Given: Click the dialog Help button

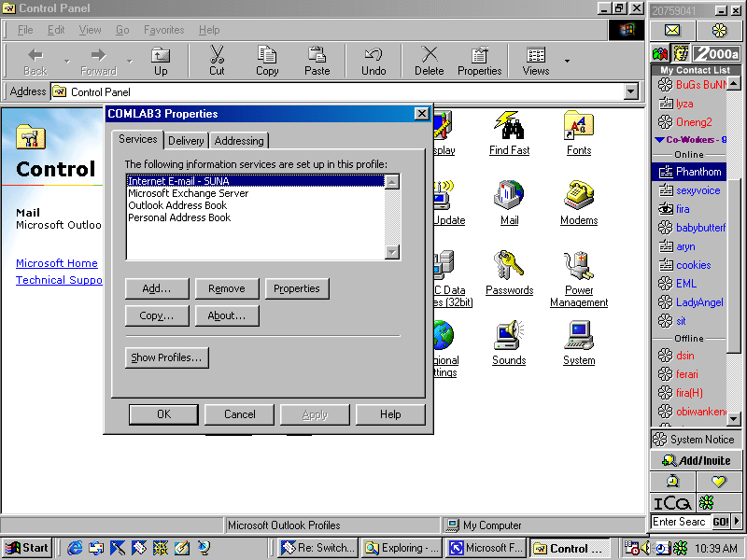Looking at the screenshot, I should pos(390,414).
